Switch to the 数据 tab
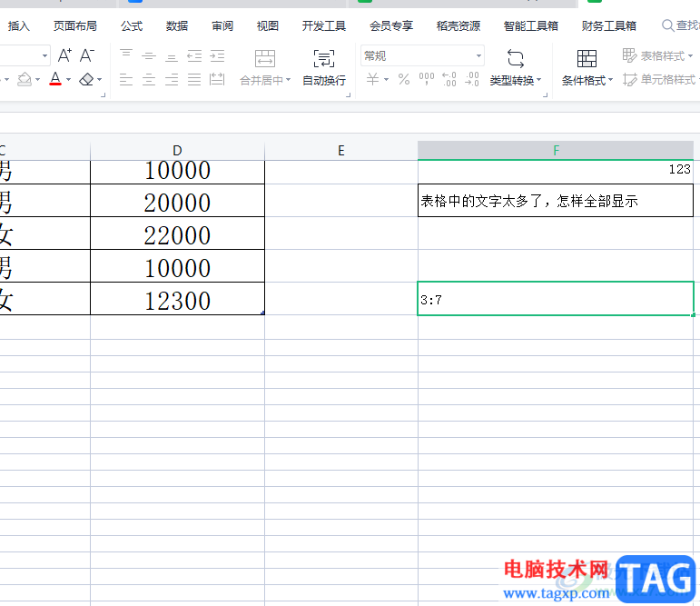This screenshot has width=700, height=606. [177, 26]
